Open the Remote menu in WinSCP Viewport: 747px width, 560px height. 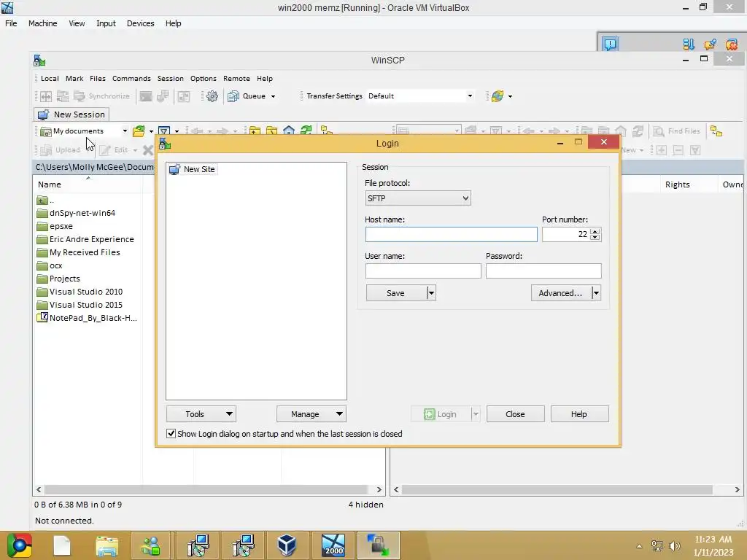236,79
